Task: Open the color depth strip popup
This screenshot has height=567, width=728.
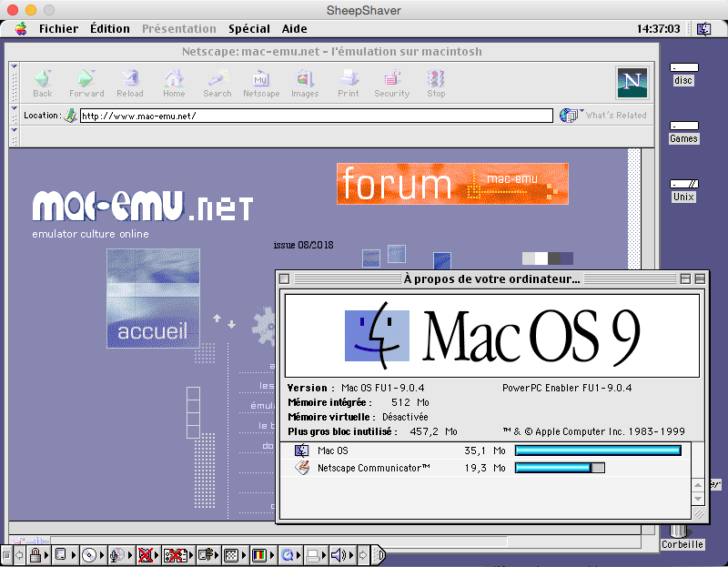Action: tap(263, 555)
